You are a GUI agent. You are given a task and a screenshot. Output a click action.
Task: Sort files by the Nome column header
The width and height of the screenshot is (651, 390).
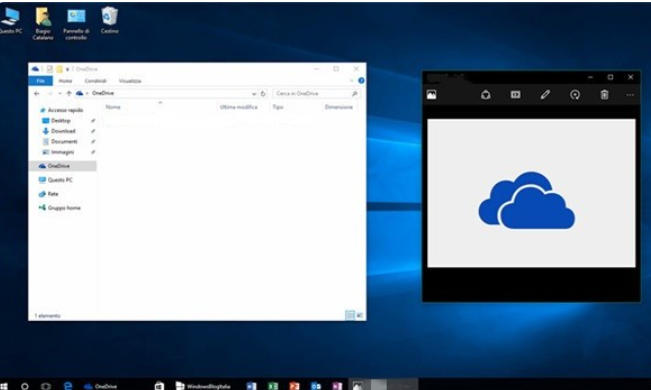click(x=113, y=107)
